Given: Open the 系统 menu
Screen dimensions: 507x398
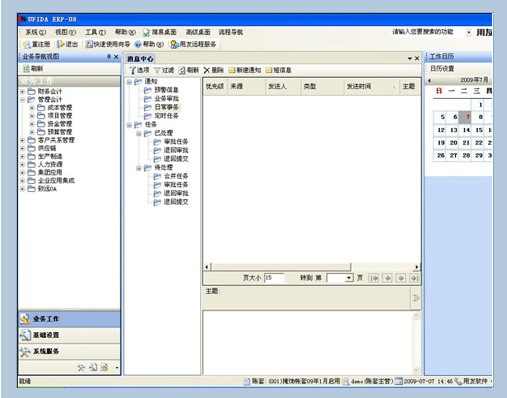Looking at the screenshot, I should (35, 32).
